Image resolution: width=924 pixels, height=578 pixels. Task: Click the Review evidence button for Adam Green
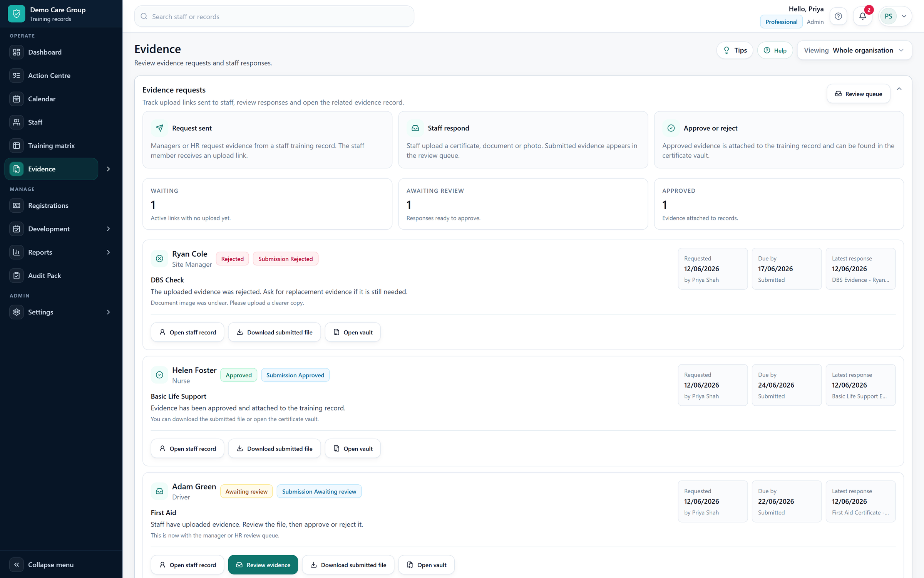point(263,565)
